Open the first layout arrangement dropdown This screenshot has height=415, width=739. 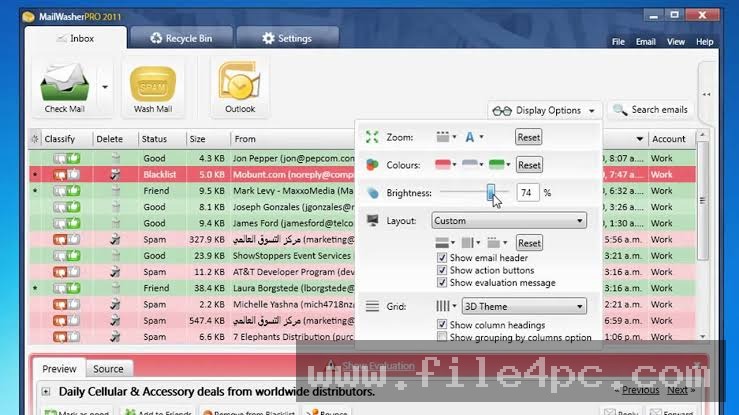(x=444, y=243)
